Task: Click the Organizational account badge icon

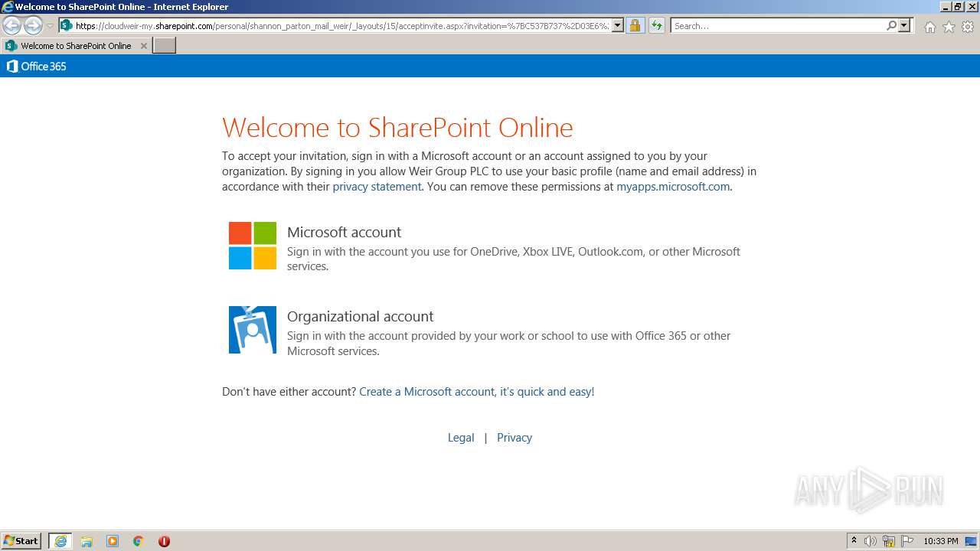Action: pyautogui.click(x=253, y=330)
